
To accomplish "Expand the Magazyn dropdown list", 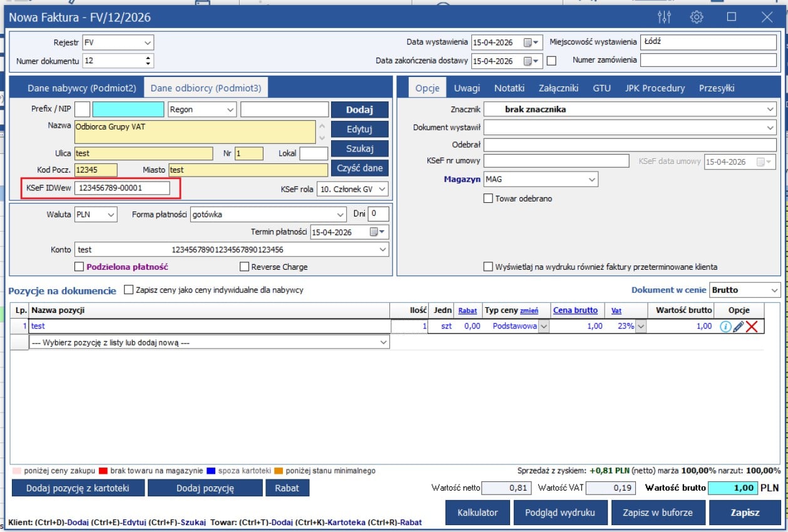I will coord(591,180).
